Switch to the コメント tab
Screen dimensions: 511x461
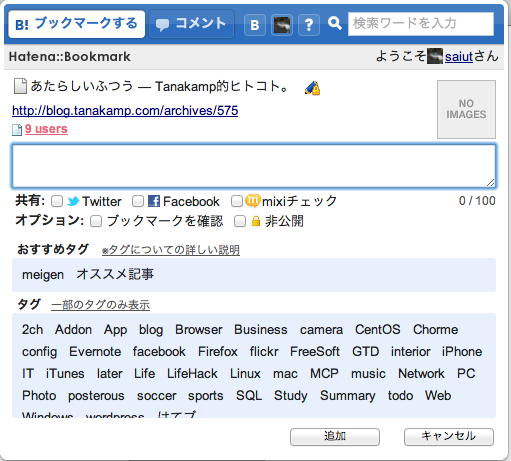pos(191,24)
